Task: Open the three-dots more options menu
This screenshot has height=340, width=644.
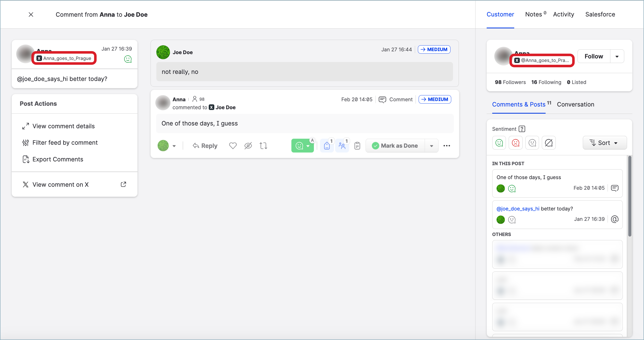Action: click(447, 146)
